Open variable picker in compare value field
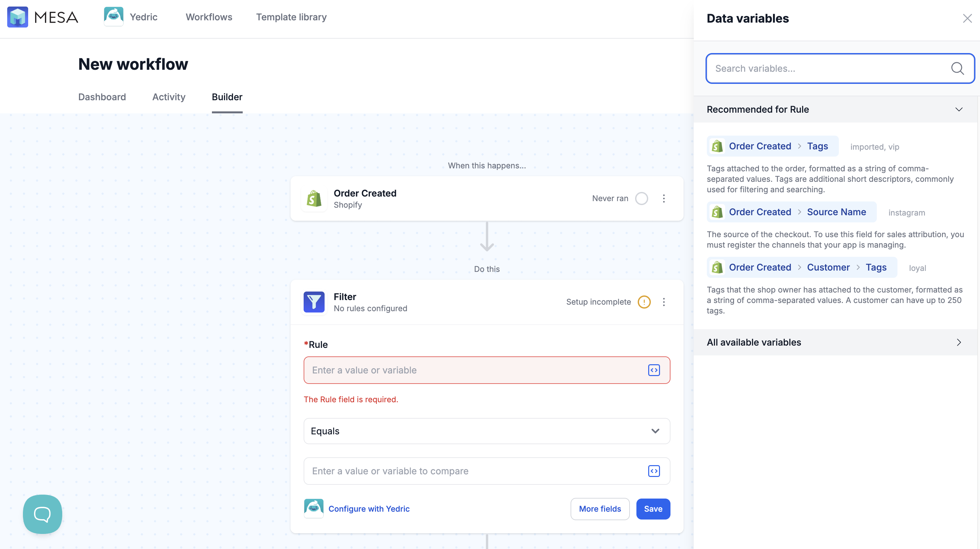Viewport: 980px width, 549px height. [654, 471]
